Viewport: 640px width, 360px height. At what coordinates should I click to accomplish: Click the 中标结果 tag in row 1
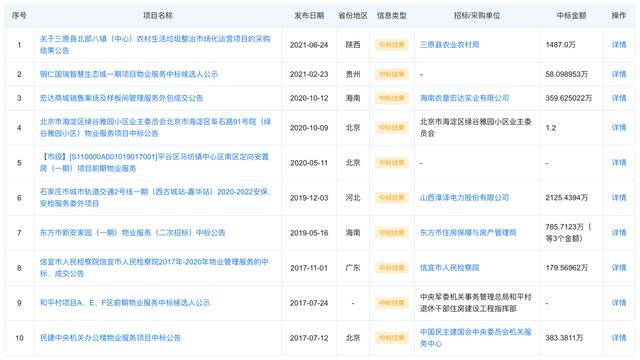click(391, 44)
